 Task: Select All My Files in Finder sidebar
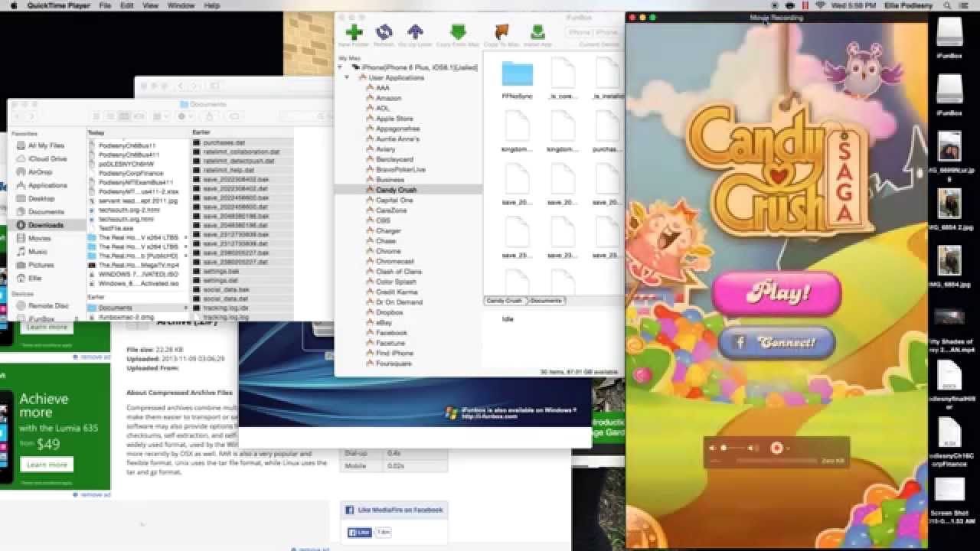coord(46,145)
